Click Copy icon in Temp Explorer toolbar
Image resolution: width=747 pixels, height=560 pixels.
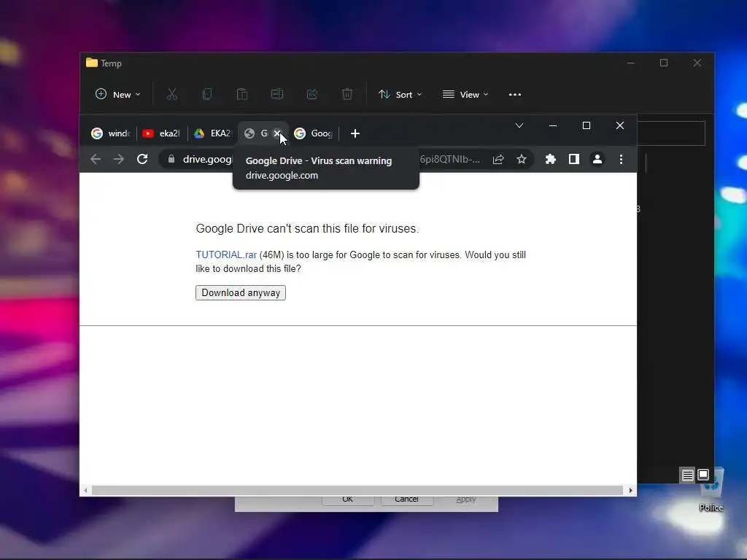(206, 94)
